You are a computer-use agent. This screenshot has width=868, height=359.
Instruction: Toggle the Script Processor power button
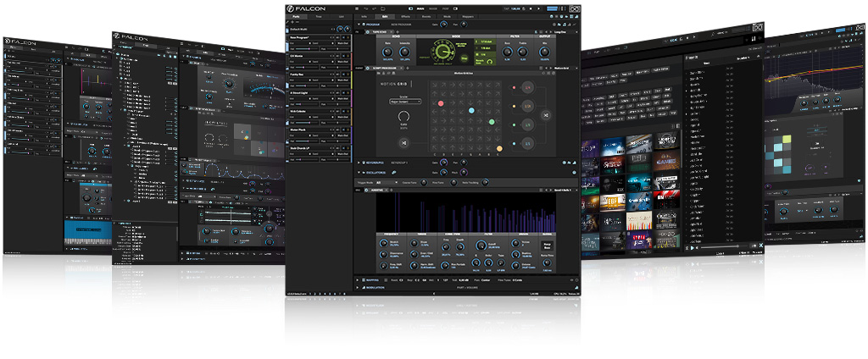[368, 68]
